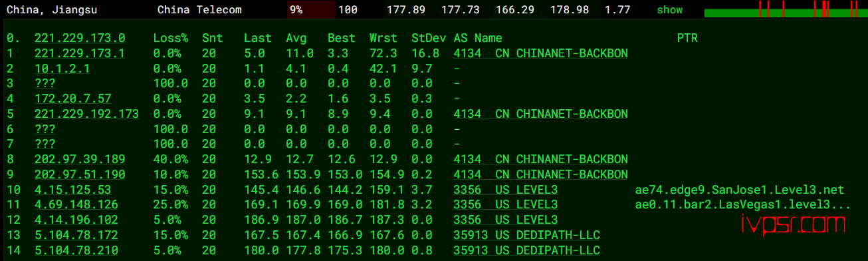Click the Snt column header
This screenshot has height=261, width=868.
213,38
